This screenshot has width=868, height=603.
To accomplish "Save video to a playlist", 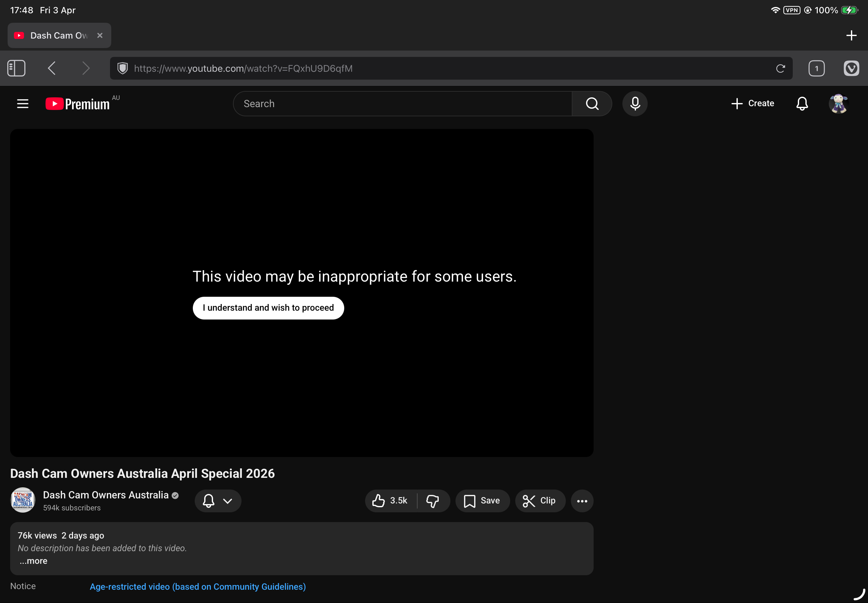I will click(482, 501).
